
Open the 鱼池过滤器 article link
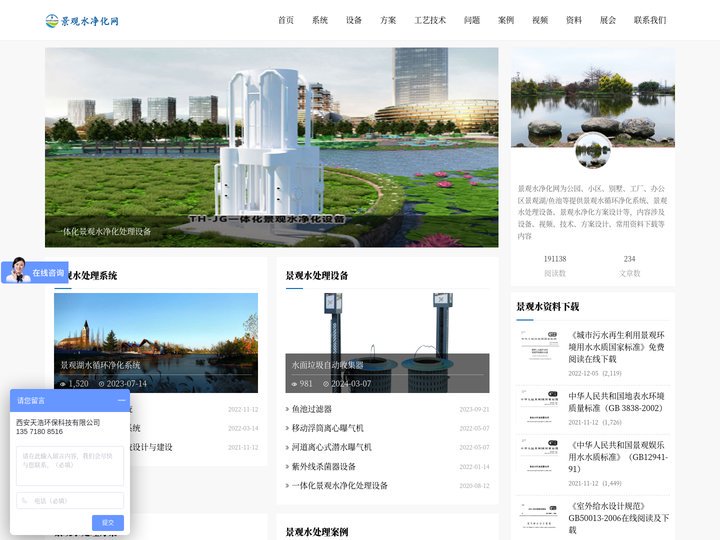point(312,409)
